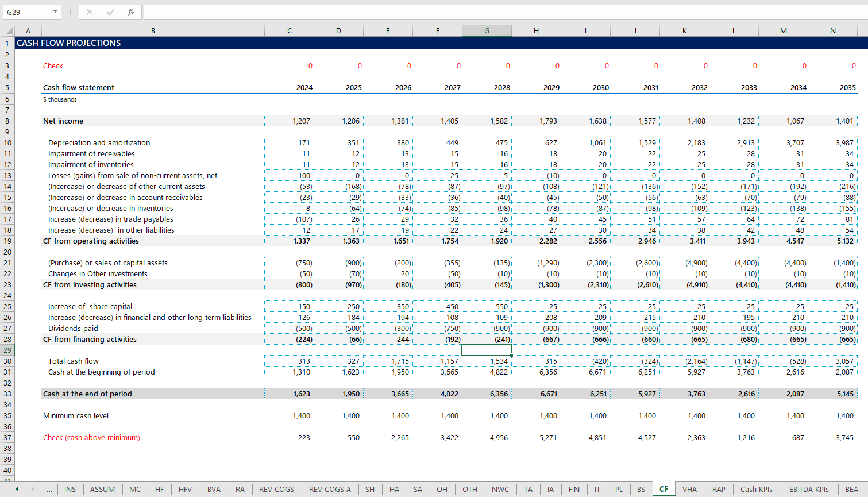Go to the REV COGS A sheet
Screen dimensions: 868x497
pos(329,490)
